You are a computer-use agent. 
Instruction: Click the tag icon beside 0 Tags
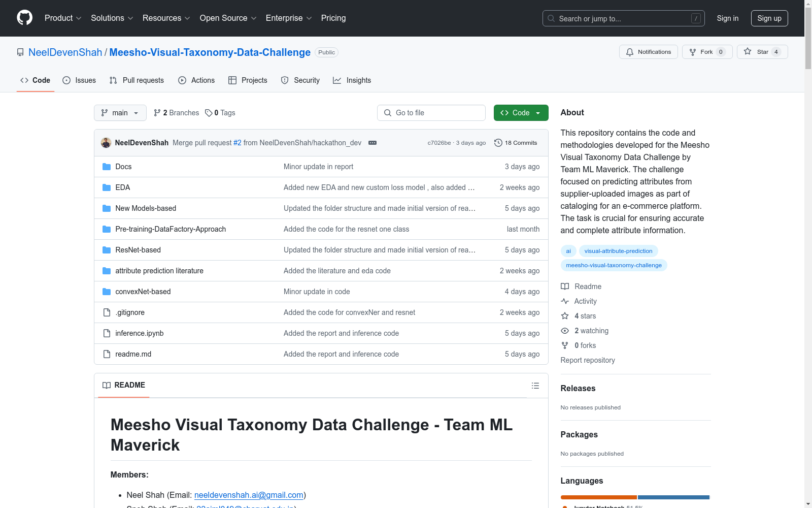(x=209, y=113)
